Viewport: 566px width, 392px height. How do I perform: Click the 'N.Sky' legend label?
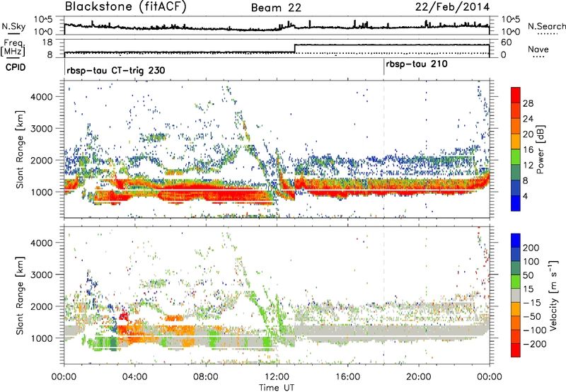[13, 26]
